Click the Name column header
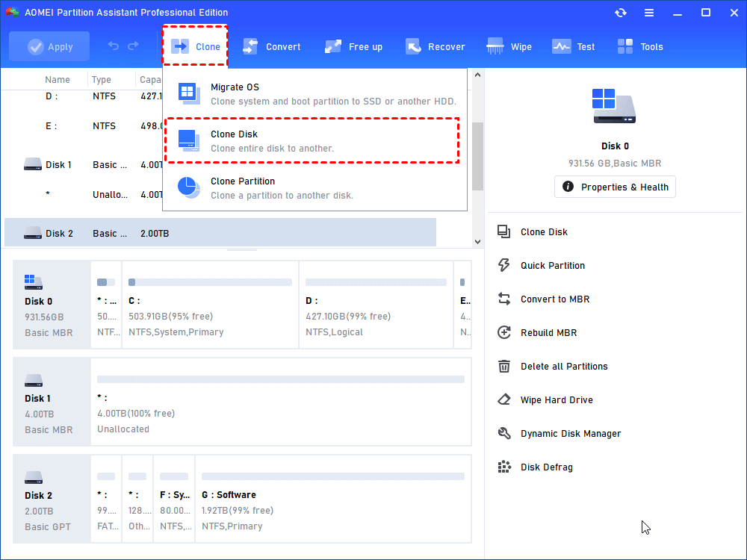 pyautogui.click(x=58, y=80)
